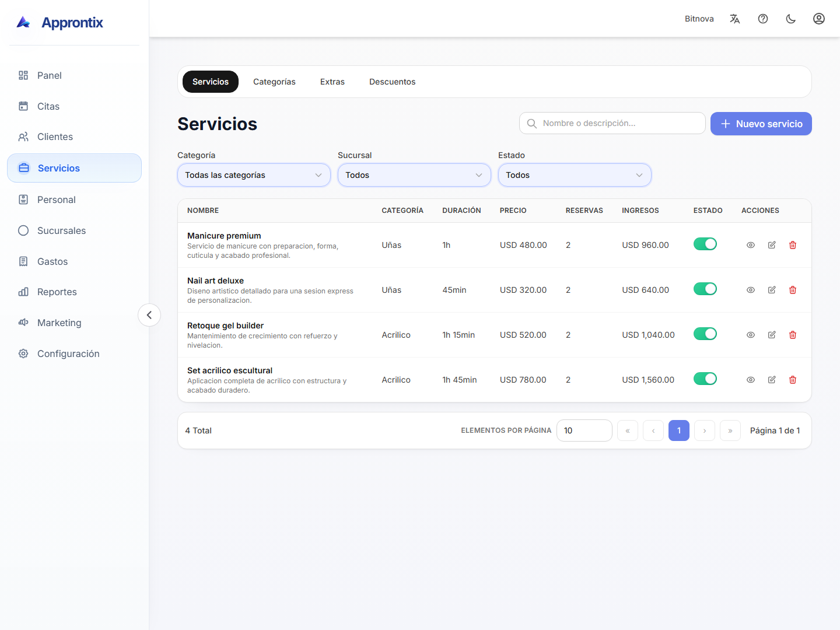Disable the Manicure premium status toggle

click(705, 244)
